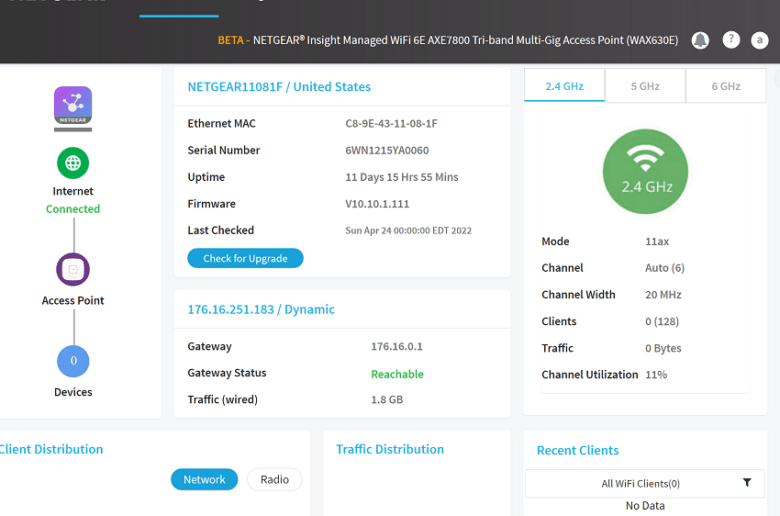Click the Channel Utilization value 11%
780x516 pixels.
pyautogui.click(x=656, y=375)
